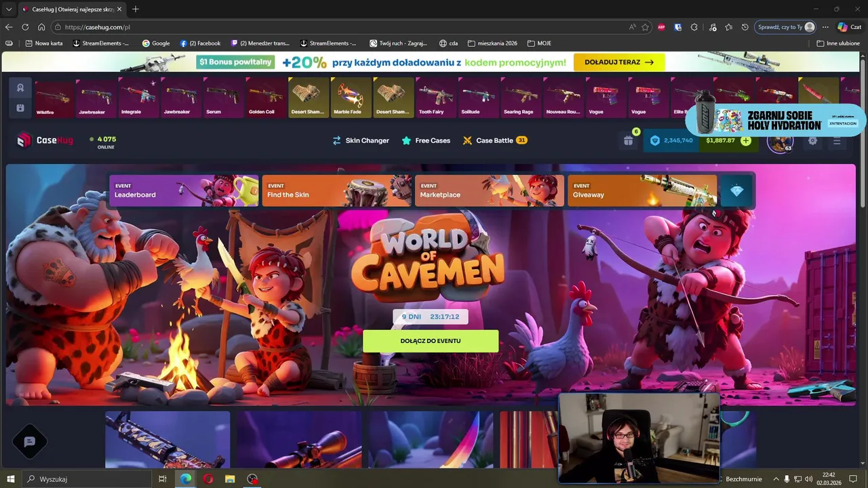The height and width of the screenshot is (488, 868).
Task: Open site settings gear icon
Action: (812, 141)
